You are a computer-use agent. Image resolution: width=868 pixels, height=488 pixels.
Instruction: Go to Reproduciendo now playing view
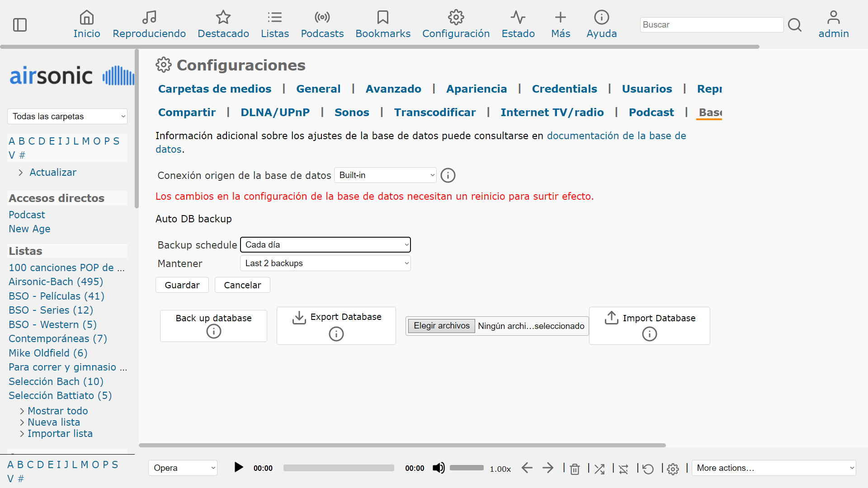149,23
